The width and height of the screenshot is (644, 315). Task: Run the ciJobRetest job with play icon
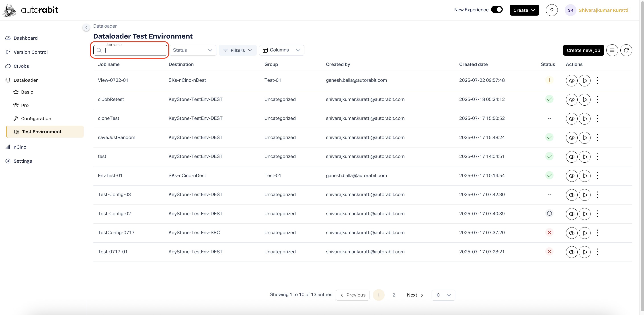coord(585,100)
